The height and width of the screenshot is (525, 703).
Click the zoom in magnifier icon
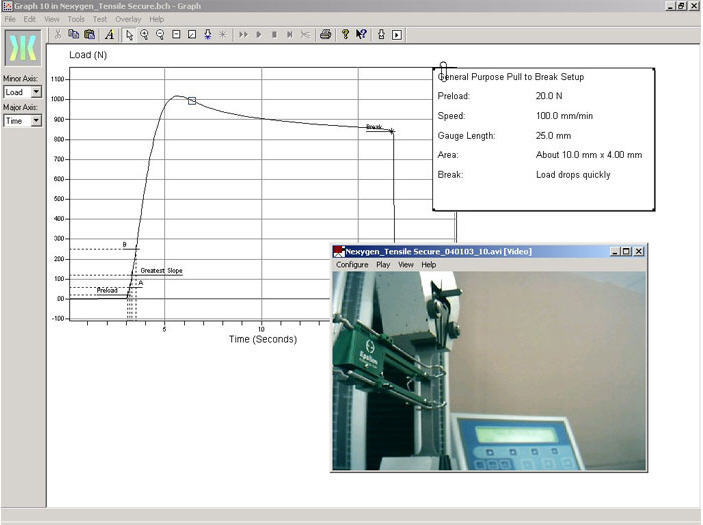click(145, 35)
